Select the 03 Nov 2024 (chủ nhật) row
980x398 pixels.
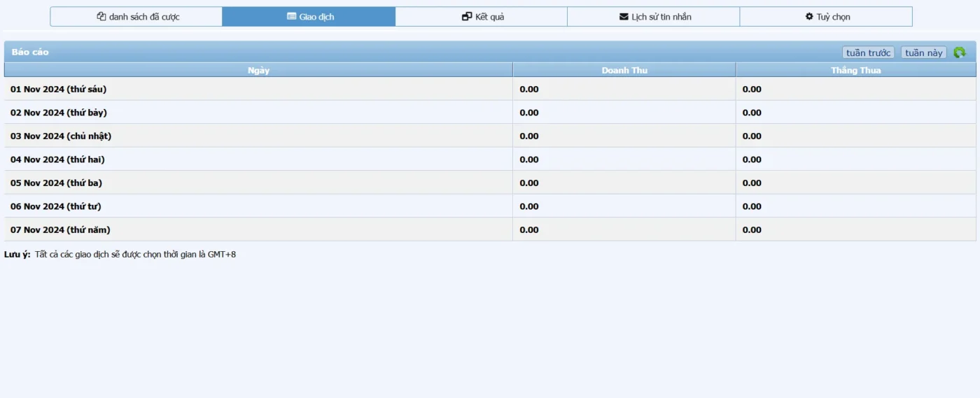(x=61, y=136)
